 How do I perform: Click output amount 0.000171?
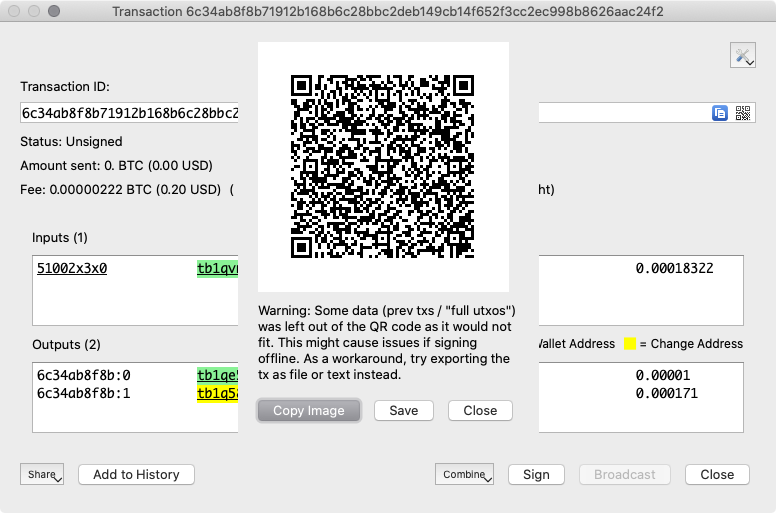tap(667, 393)
